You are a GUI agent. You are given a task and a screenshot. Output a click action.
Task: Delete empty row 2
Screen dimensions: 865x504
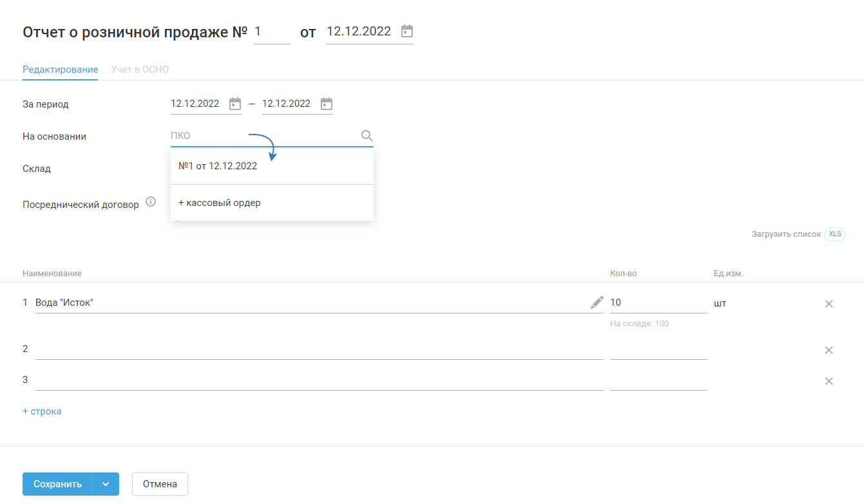click(829, 350)
